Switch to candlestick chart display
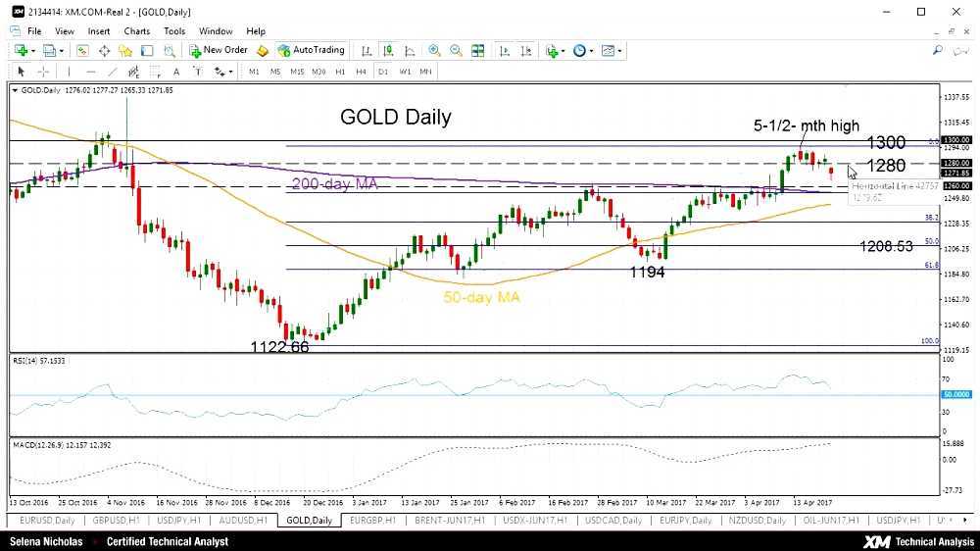980x551 pixels. 387,51
